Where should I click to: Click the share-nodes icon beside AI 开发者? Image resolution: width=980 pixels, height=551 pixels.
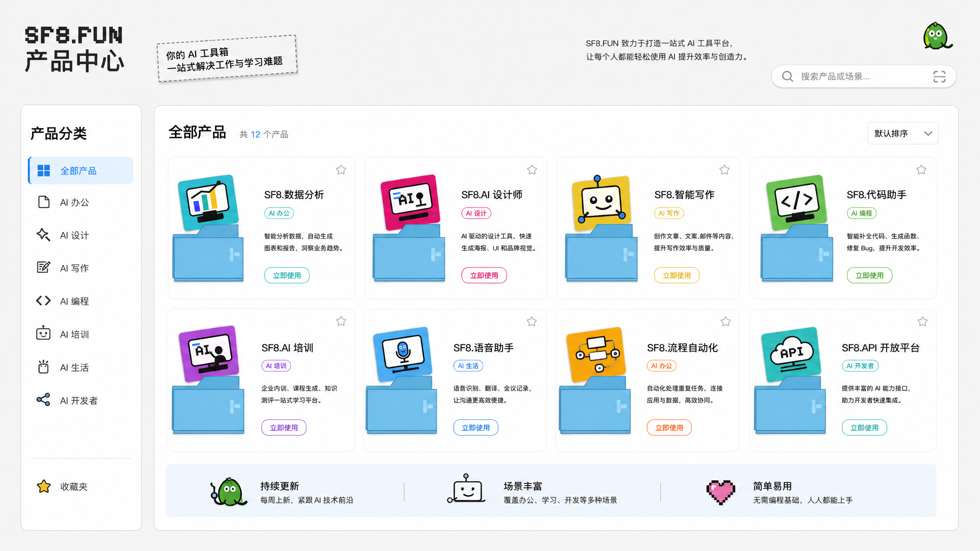[x=44, y=400]
